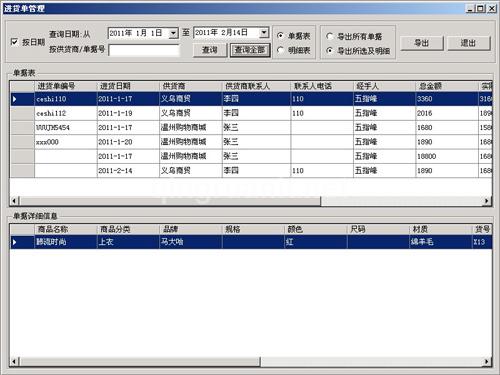Select the 明细表 radio button
The width and height of the screenshot is (500, 375).
(x=280, y=50)
